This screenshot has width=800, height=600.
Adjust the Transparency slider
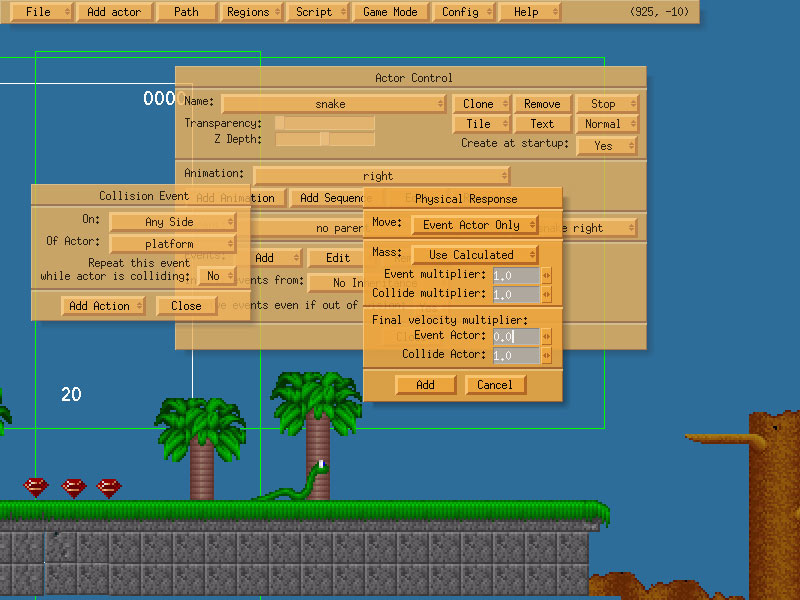click(325, 123)
